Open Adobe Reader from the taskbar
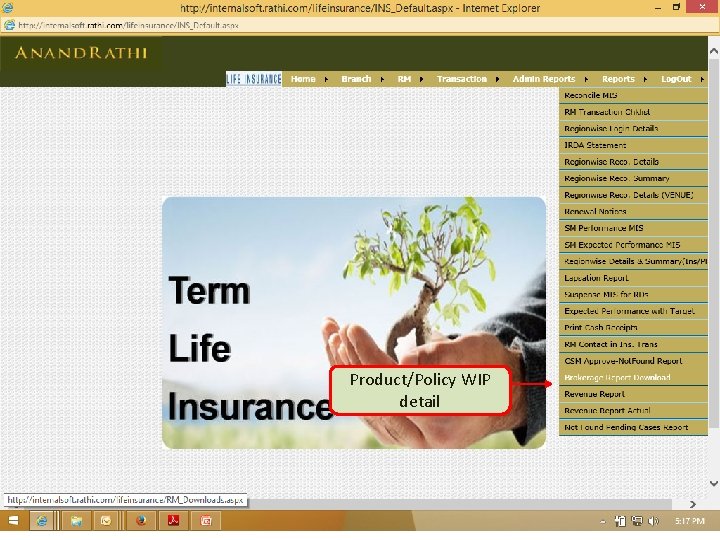 tap(173, 521)
